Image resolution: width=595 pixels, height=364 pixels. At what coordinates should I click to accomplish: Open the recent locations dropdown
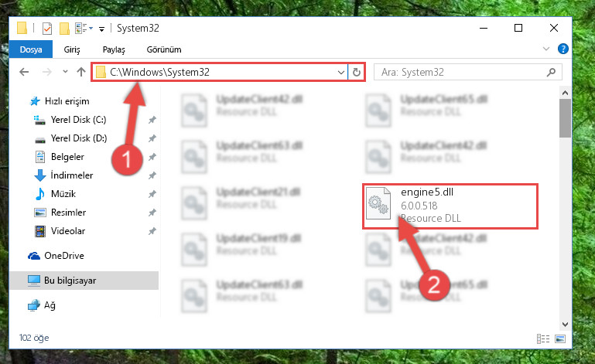tap(65, 72)
